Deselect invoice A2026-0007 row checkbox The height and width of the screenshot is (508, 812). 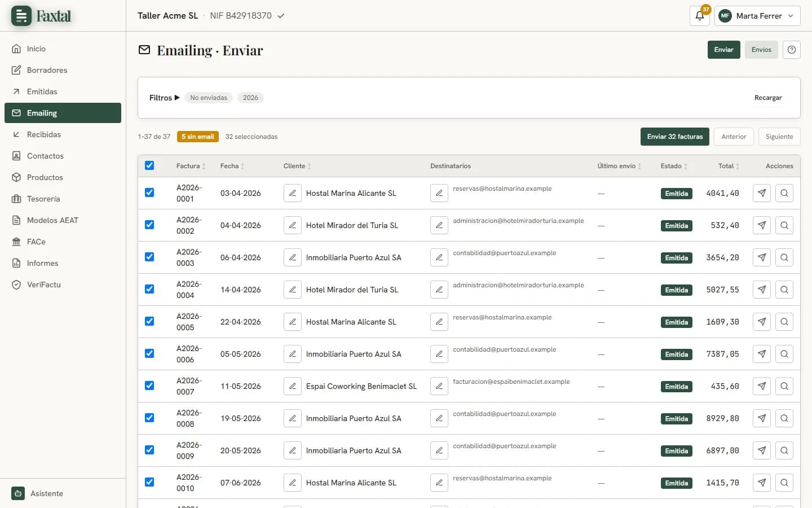[149, 386]
